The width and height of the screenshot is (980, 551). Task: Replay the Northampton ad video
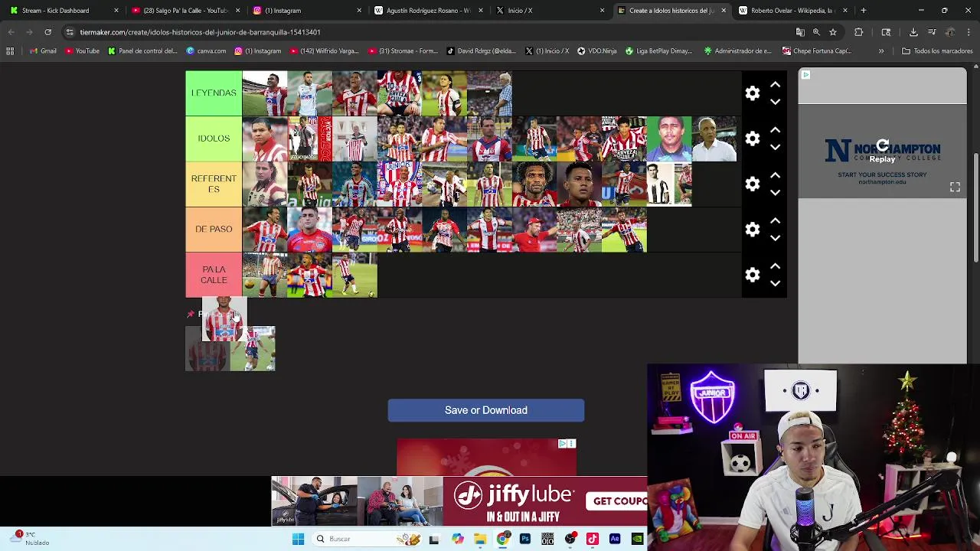click(882, 150)
